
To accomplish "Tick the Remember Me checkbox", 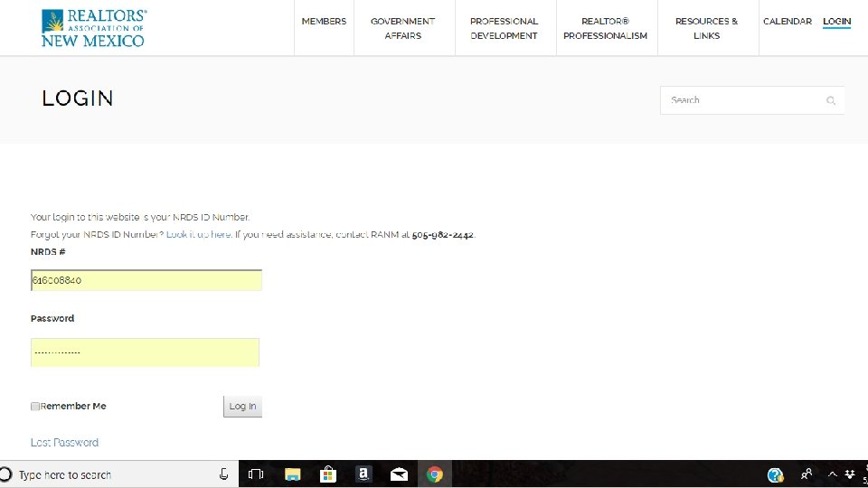I will point(35,407).
